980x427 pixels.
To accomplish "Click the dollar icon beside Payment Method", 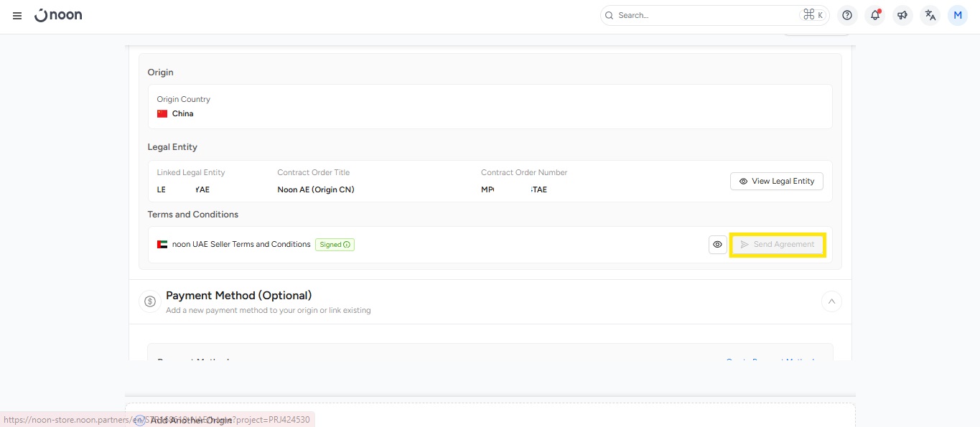I will tap(150, 301).
